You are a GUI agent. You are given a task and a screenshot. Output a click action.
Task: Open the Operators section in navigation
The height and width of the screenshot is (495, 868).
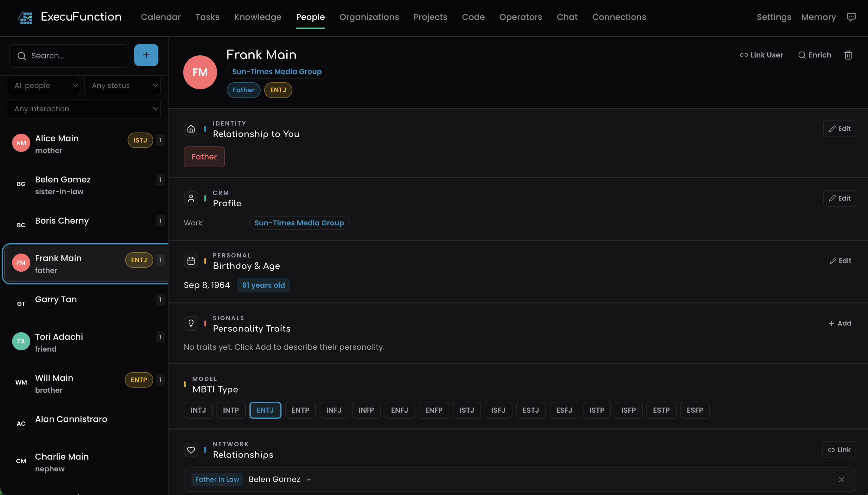pyautogui.click(x=520, y=17)
